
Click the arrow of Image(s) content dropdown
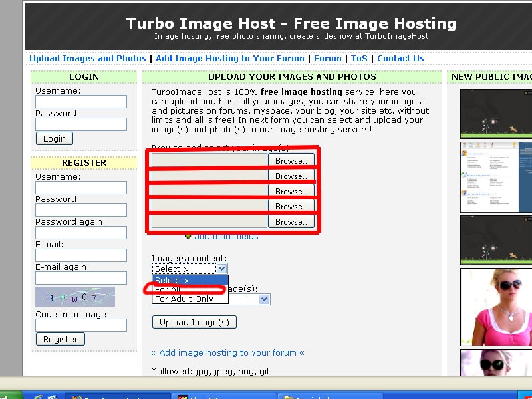(x=221, y=269)
